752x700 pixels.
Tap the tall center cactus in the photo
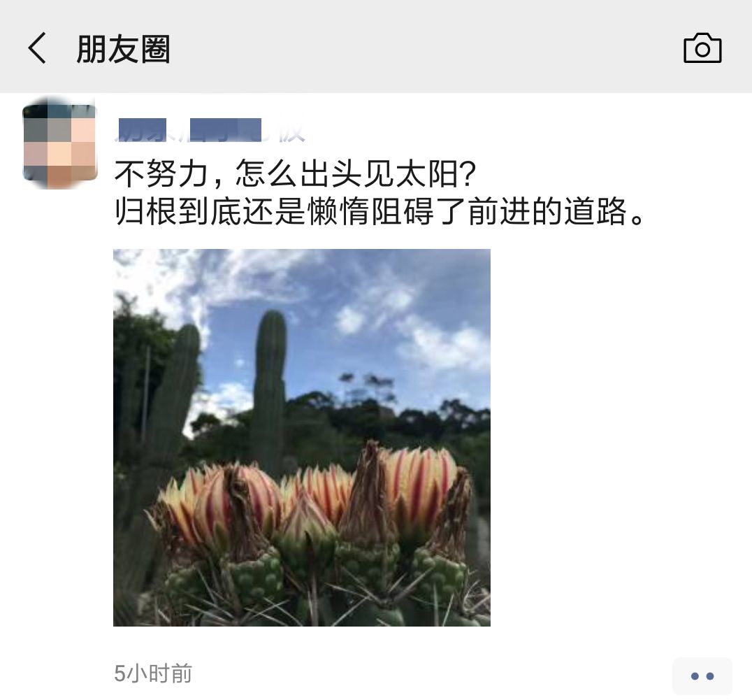point(270,389)
